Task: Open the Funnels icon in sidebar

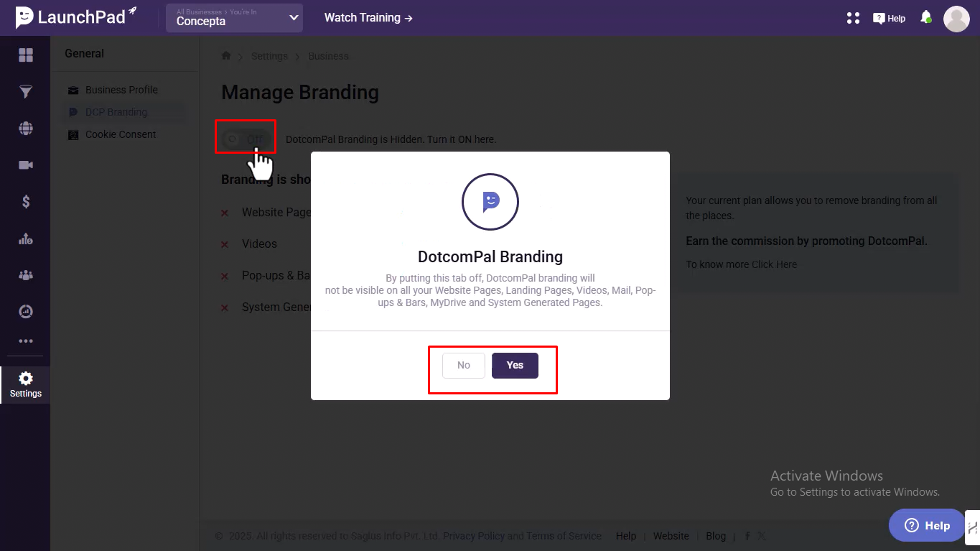Action: tap(26, 91)
